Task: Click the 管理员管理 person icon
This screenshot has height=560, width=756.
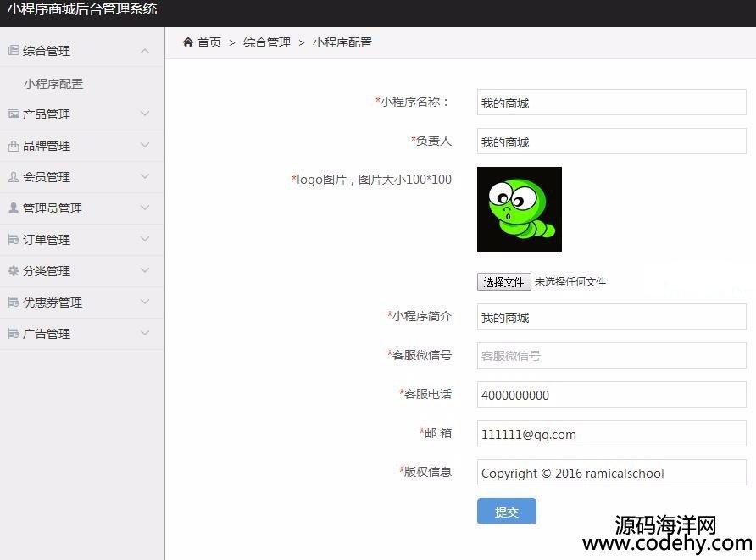Action: (14, 208)
